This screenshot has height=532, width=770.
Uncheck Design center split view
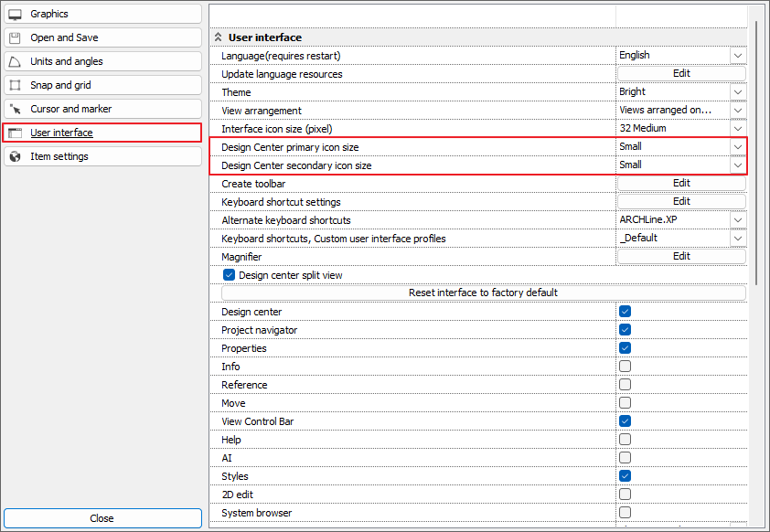click(x=229, y=275)
